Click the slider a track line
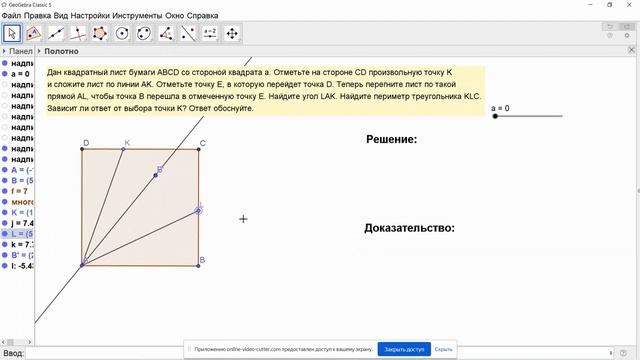Screen dimensions: 640x360 coord(529,116)
